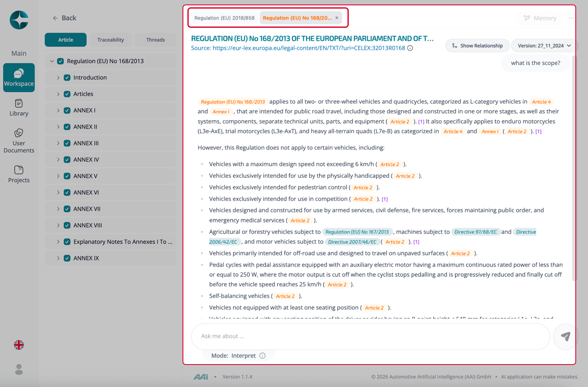Uncheck the ANNEX III checkbox
This screenshot has width=588, height=387.
pos(67,143)
